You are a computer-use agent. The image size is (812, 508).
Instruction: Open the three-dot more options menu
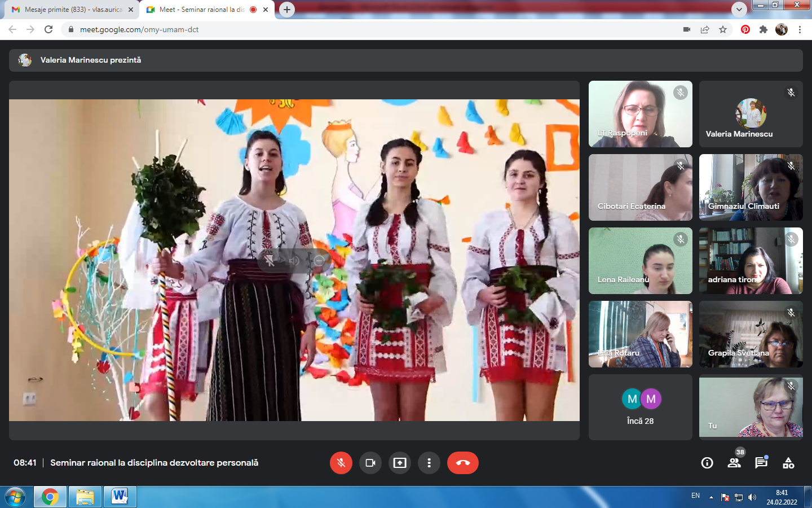(x=429, y=463)
